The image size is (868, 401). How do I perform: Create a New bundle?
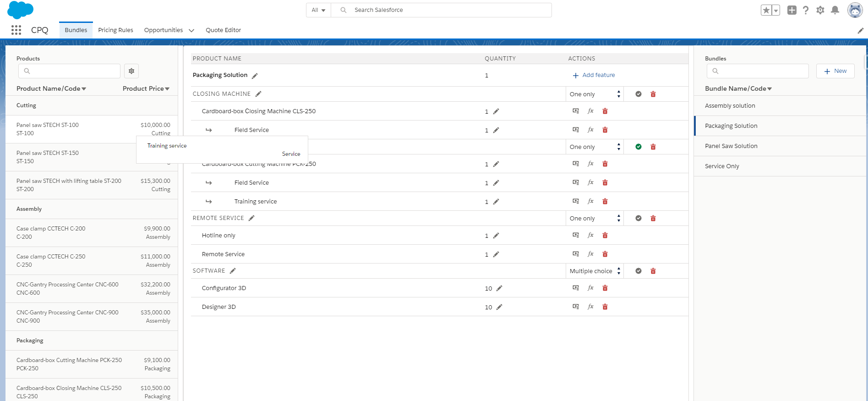pos(835,71)
